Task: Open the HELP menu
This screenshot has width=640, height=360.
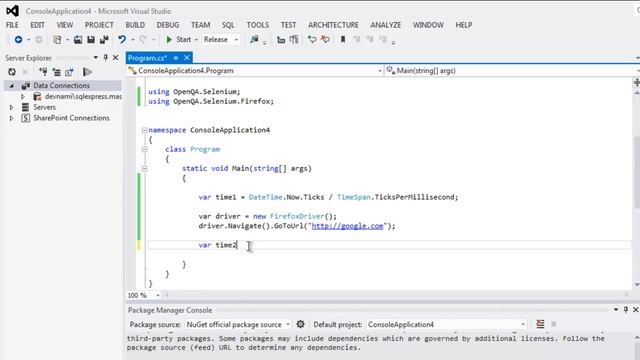Action: [464, 25]
